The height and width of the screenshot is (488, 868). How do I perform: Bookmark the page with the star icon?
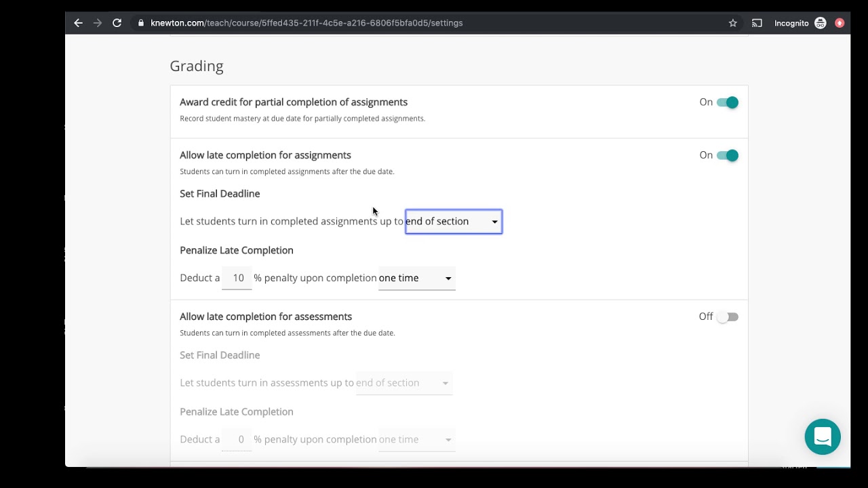click(733, 23)
